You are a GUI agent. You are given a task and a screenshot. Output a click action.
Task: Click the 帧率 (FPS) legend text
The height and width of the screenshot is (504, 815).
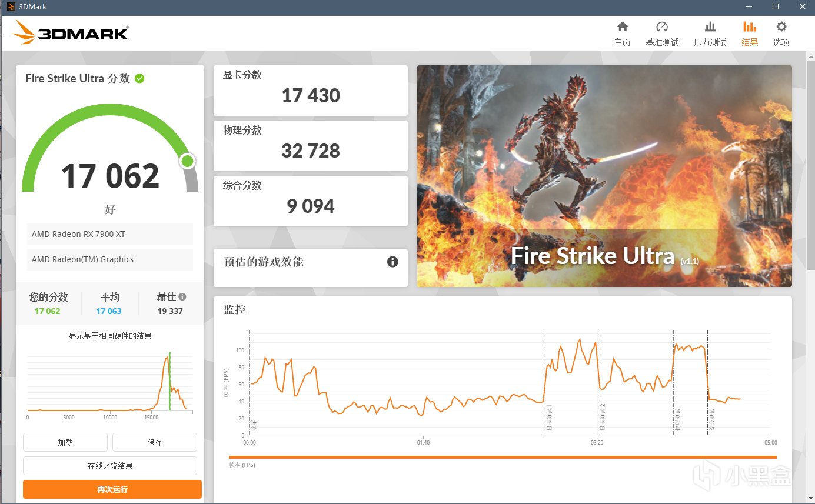pos(242,465)
